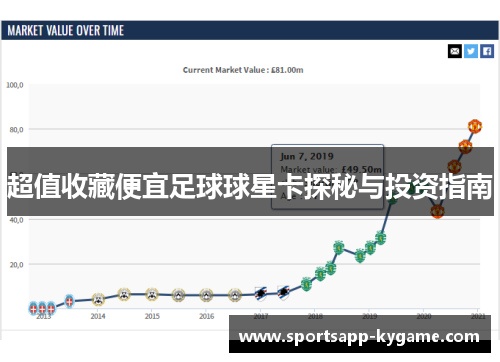Click the Udinese crest marker above 2016

[x=206, y=295]
